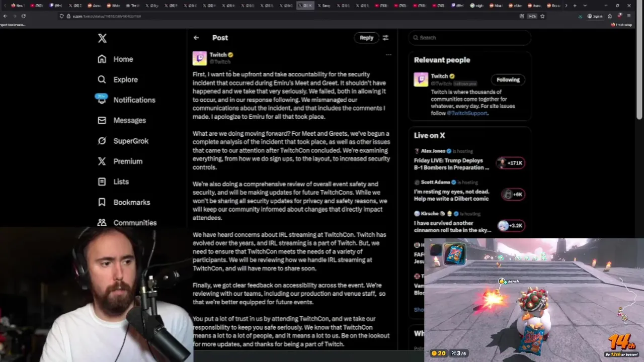Click the 'Live on X' heading
644x362 pixels.
coord(429,135)
